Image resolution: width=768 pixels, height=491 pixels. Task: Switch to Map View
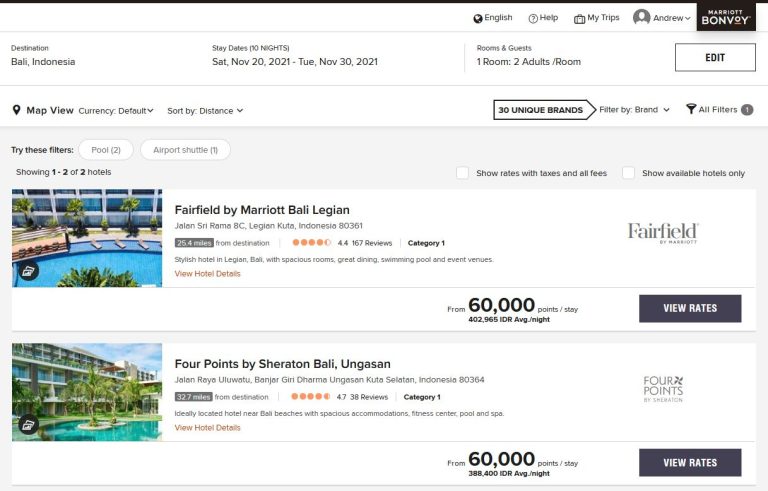pyautogui.click(x=49, y=110)
